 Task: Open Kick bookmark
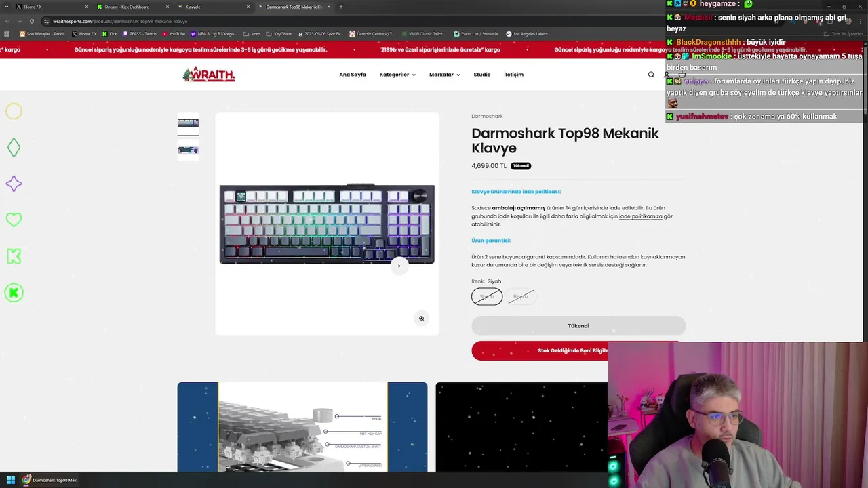pyautogui.click(x=109, y=34)
